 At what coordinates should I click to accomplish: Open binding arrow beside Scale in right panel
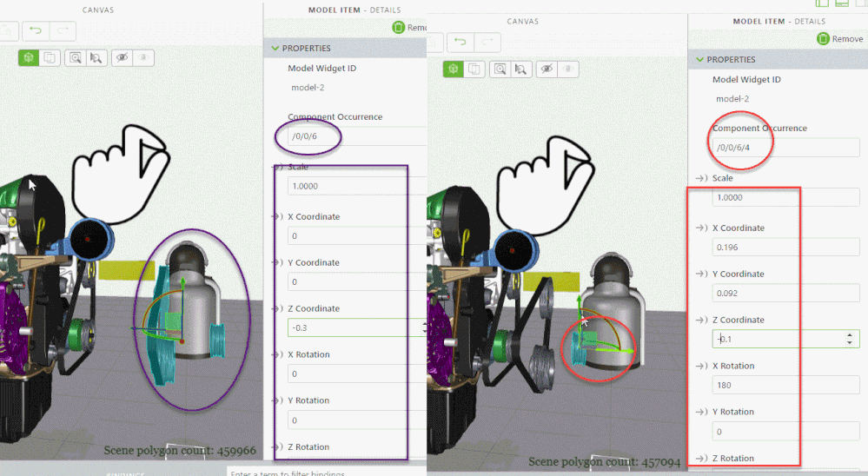click(702, 178)
